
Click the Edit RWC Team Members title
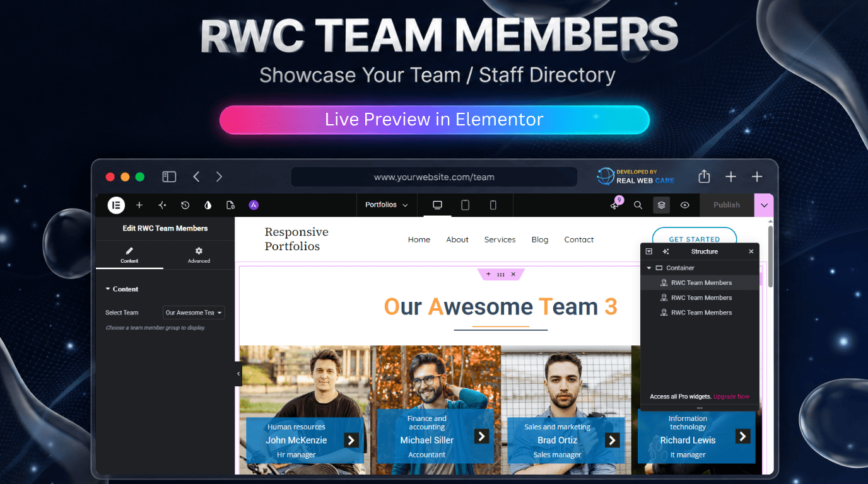tap(165, 228)
